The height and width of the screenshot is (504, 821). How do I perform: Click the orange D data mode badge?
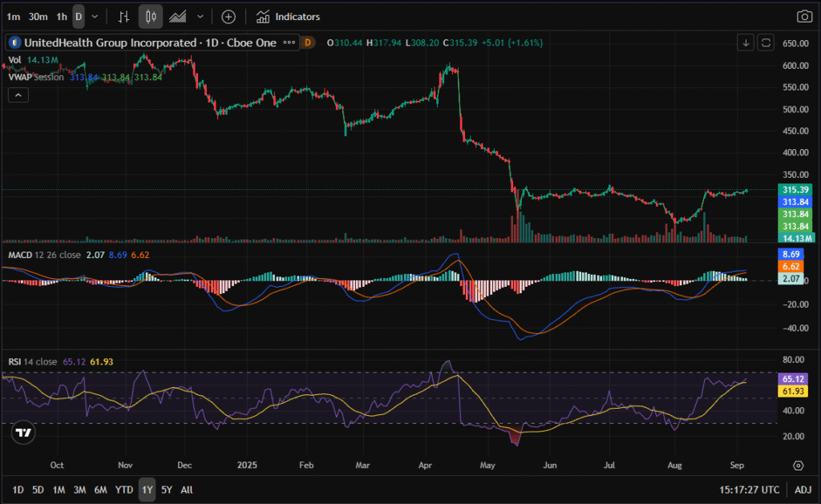309,42
